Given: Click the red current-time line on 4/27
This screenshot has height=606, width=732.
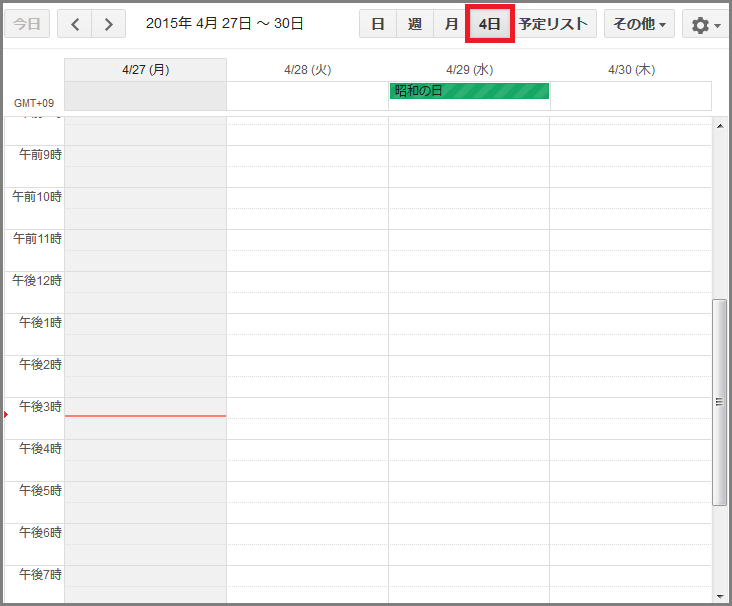Looking at the screenshot, I should click(145, 416).
